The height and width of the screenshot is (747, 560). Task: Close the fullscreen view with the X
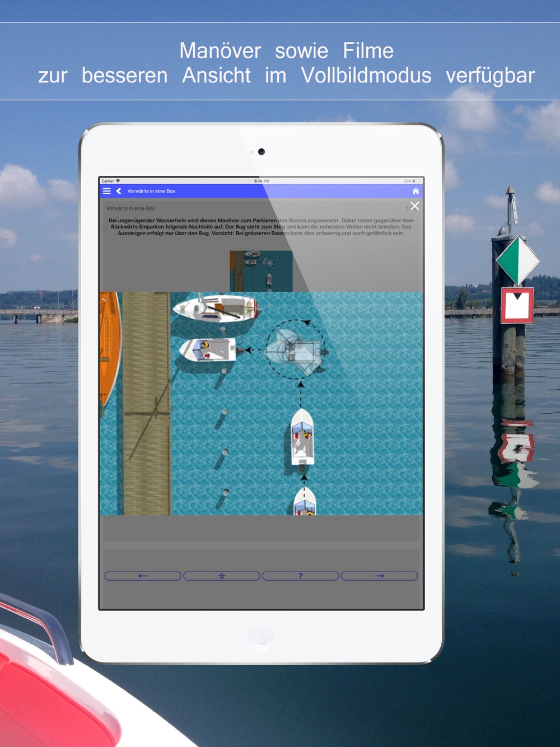tap(414, 206)
